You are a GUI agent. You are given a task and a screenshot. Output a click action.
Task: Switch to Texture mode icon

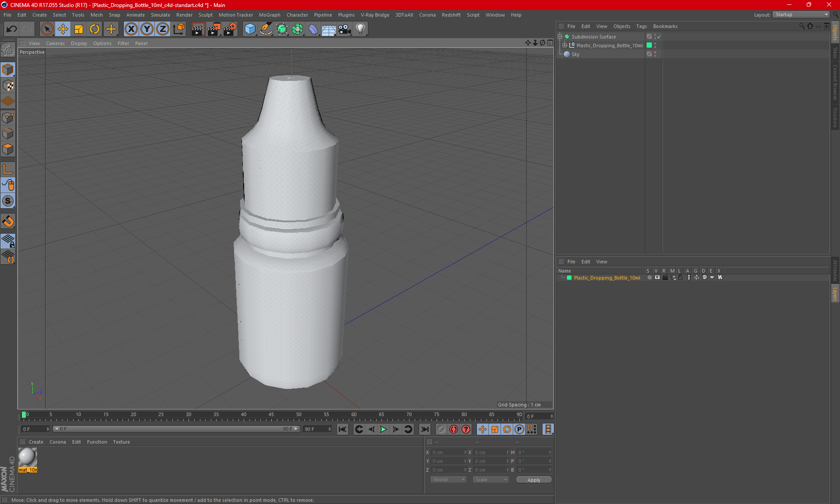click(8, 86)
